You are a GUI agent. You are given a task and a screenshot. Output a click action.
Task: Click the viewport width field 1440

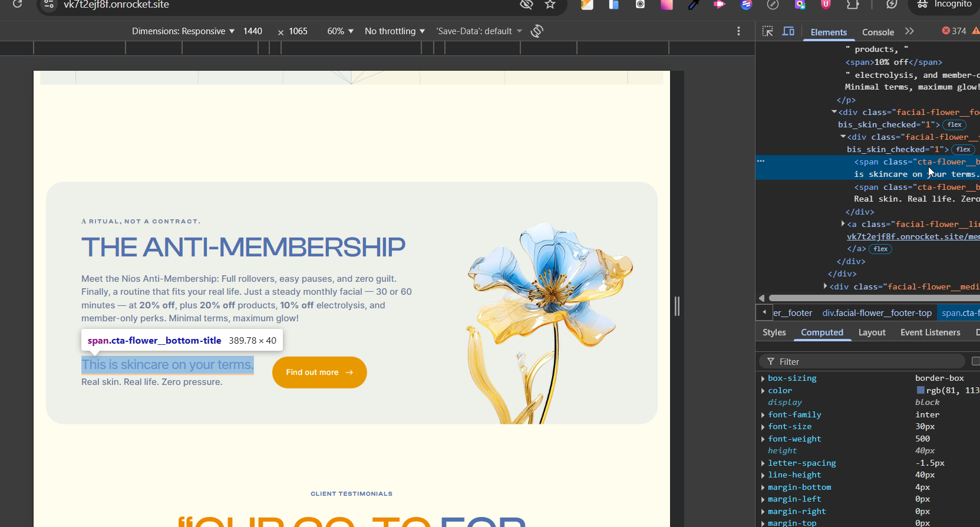(253, 31)
